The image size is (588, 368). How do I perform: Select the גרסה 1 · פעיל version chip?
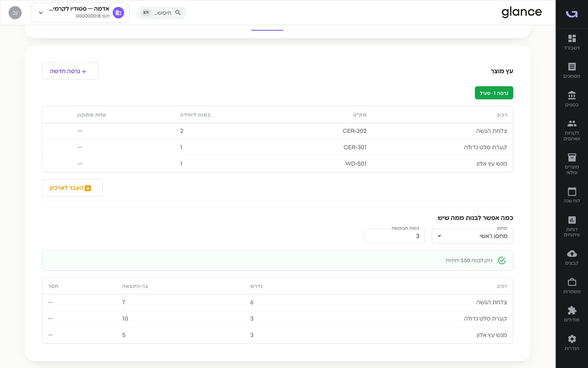click(494, 93)
